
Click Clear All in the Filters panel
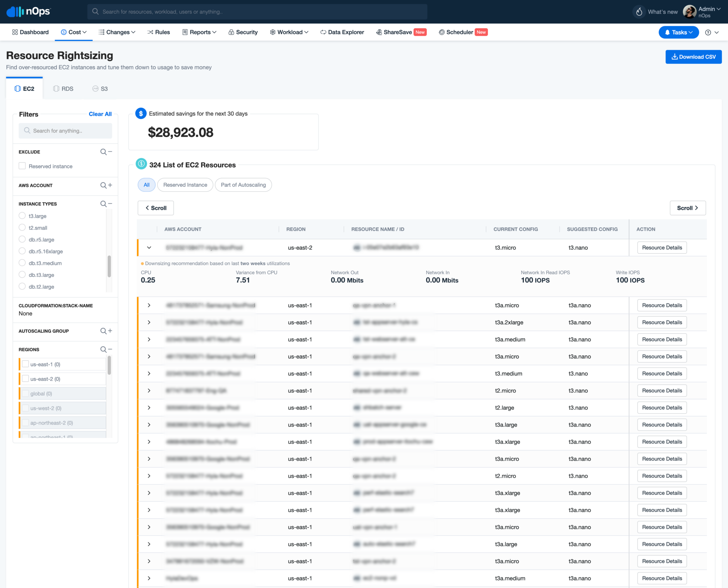(x=100, y=114)
